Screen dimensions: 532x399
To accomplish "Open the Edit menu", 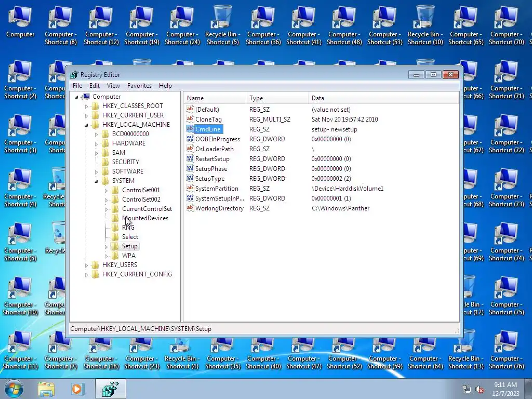I will click(x=95, y=86).
